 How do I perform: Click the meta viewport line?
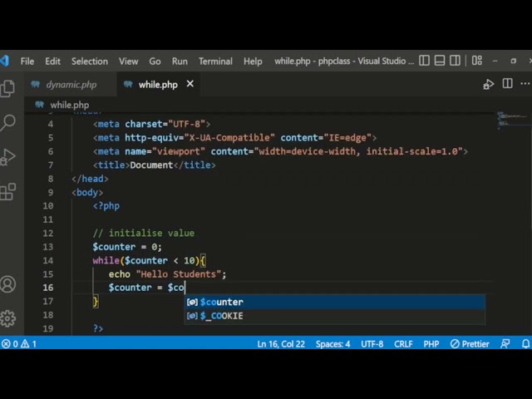click(x=280, y=151)
